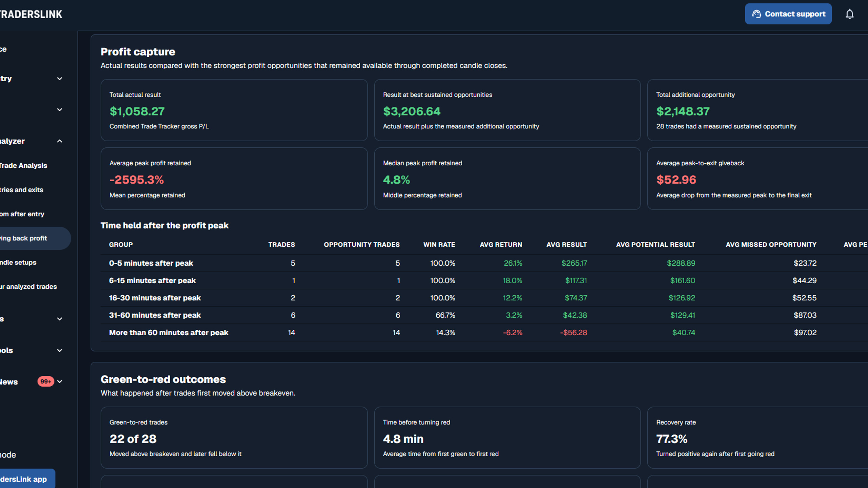Click the '22 of 28' green-to-red trades value
868x488 pixels.
pos(133,439)
